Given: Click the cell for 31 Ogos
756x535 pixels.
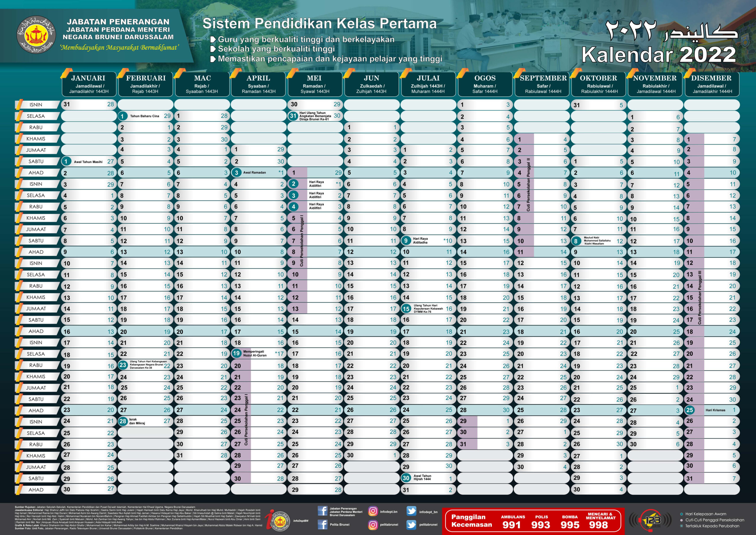Looking at the screenshot, I should coord(485,444).
